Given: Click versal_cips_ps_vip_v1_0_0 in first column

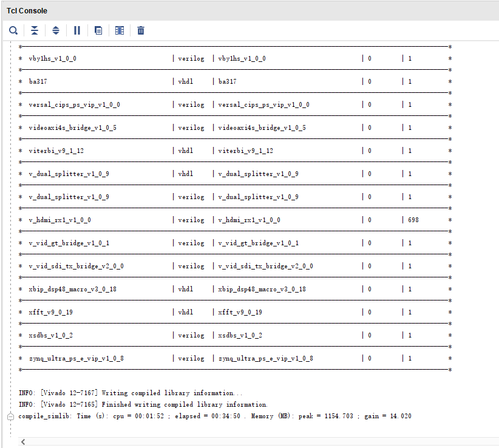Looking at the screenshot, I should (74, 104).
